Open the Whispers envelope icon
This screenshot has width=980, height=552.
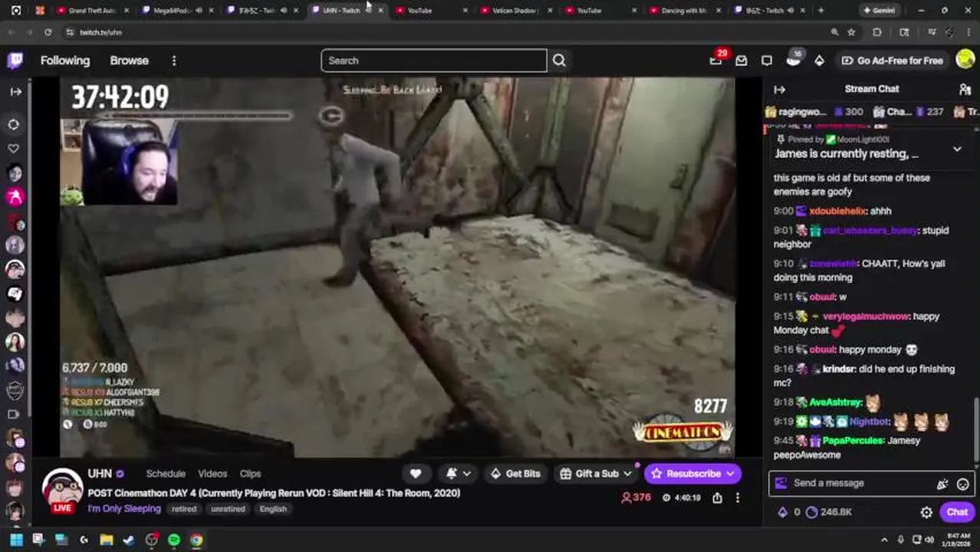pyautogui.click(x=742, y=61)
